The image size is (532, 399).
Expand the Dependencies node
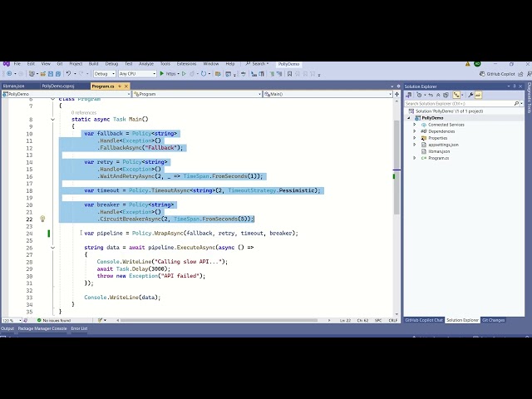(x=414, y=131)
